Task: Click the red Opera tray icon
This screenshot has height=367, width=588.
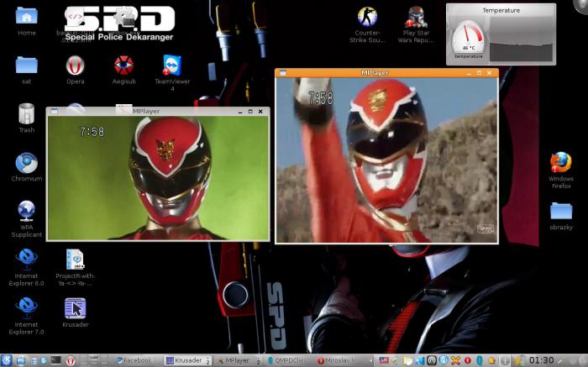Action: (x=467, y=360)
